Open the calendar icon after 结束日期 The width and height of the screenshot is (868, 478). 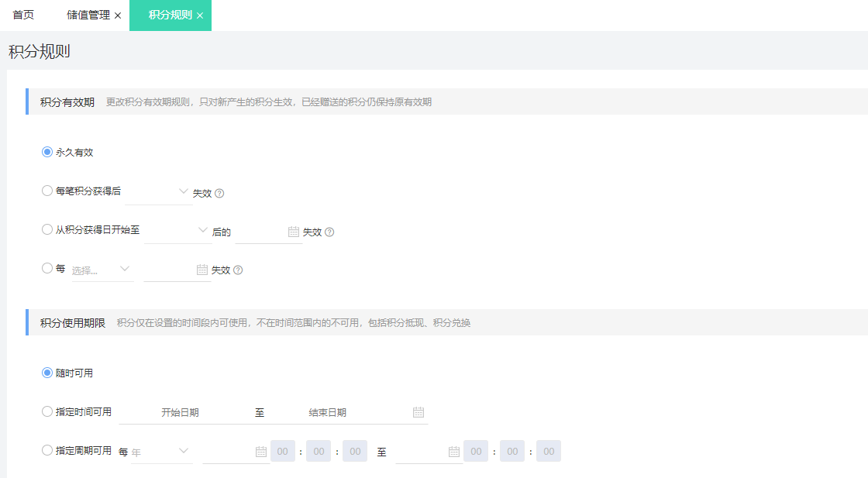click(418, 411)
